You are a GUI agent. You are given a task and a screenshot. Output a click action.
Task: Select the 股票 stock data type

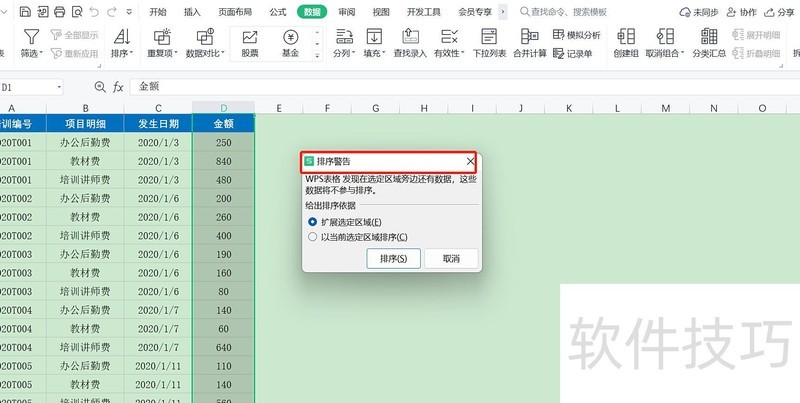[x=250, y=43]
